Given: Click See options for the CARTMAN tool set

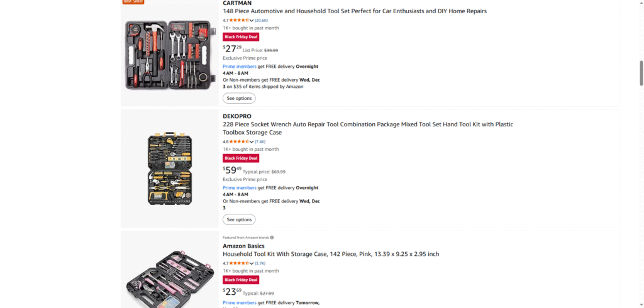Looking at the screenshot, I should 239,98.
